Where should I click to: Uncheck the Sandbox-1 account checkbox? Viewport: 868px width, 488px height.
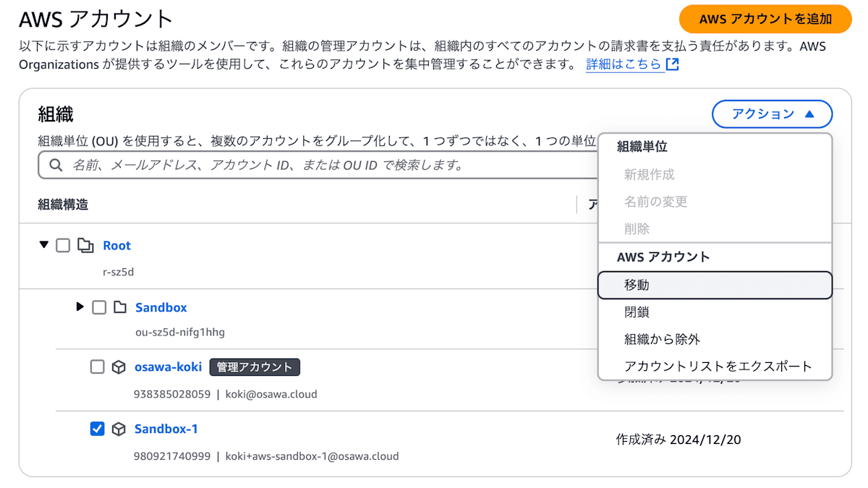click(98, 429)
